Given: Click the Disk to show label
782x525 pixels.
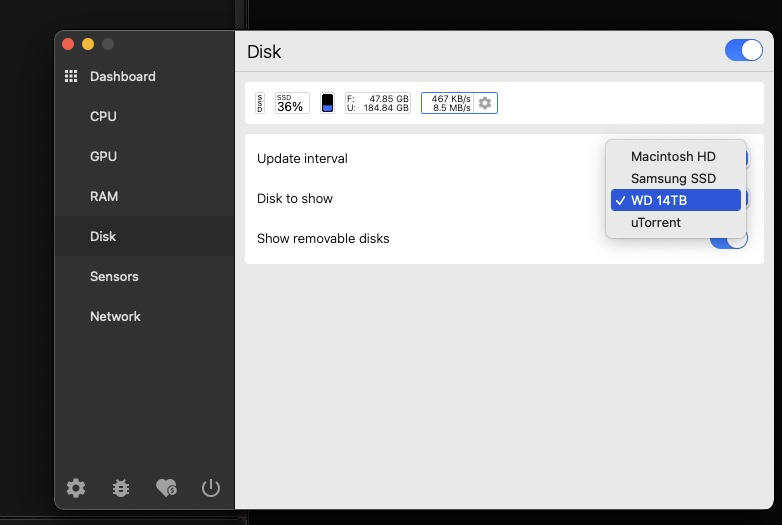Looking at the screenshot, I should coord(295,198).
